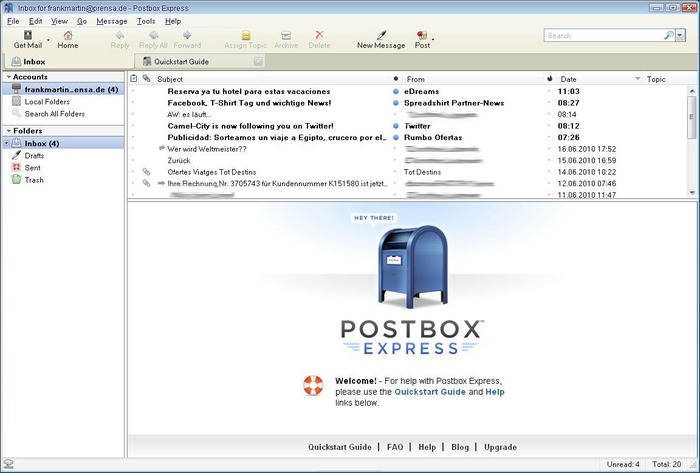Collapse the Folders section

(8, 131)
